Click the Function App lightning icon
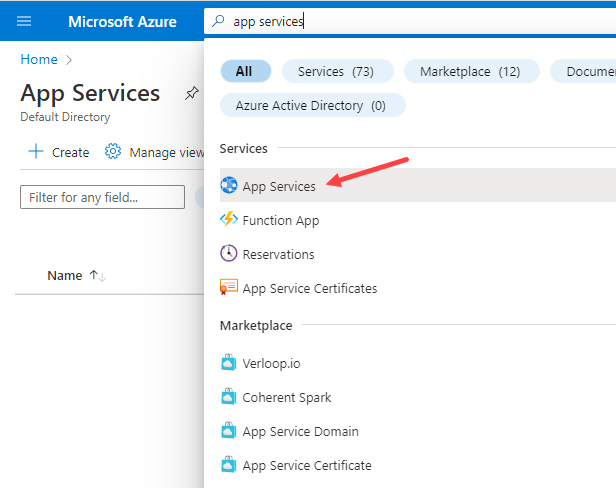Image resolution: width=616 pixels, height=488 pixels. click(x=229, y=219)
